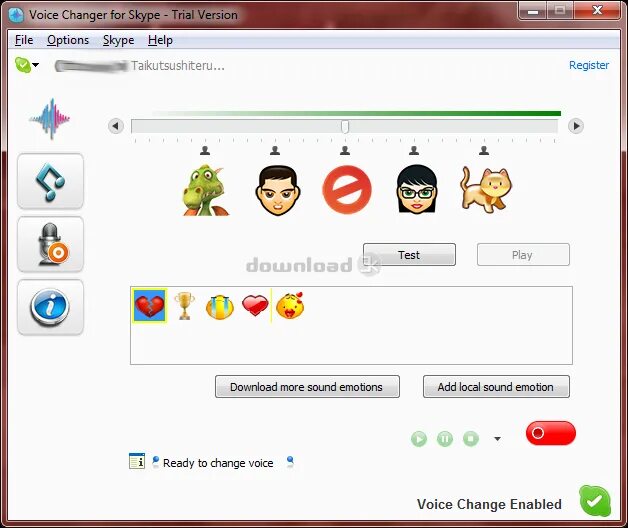Viewport: 628px width, 528px height.
Task: Open the microphone recording panel
Action: 50,244
